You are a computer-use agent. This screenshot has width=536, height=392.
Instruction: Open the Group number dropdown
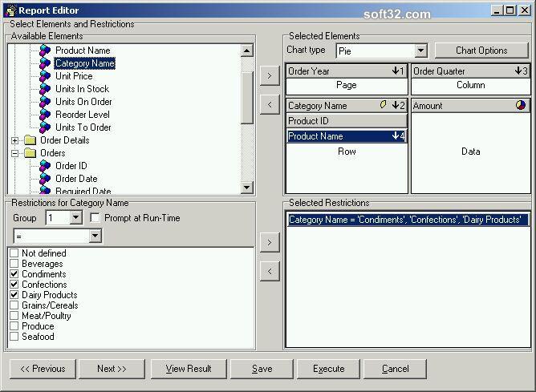click(x=76, y=218)
